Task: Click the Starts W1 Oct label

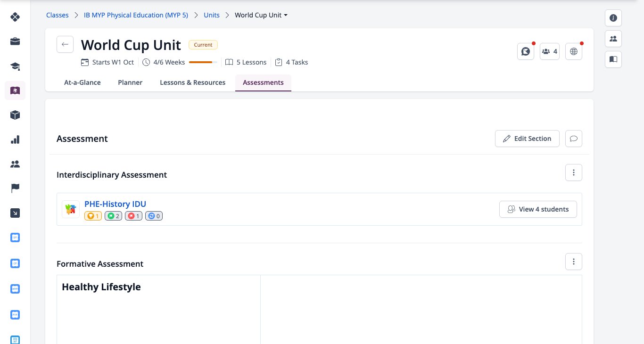Action: (x=107, y=62)
